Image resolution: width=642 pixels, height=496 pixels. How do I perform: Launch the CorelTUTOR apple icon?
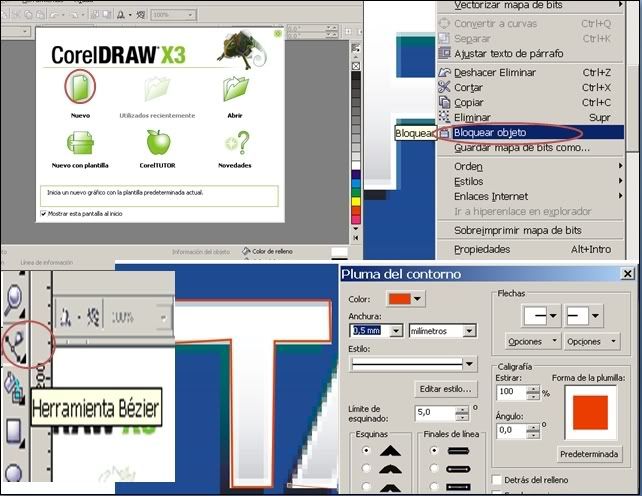pyautogui.click(x=158, y=143)
